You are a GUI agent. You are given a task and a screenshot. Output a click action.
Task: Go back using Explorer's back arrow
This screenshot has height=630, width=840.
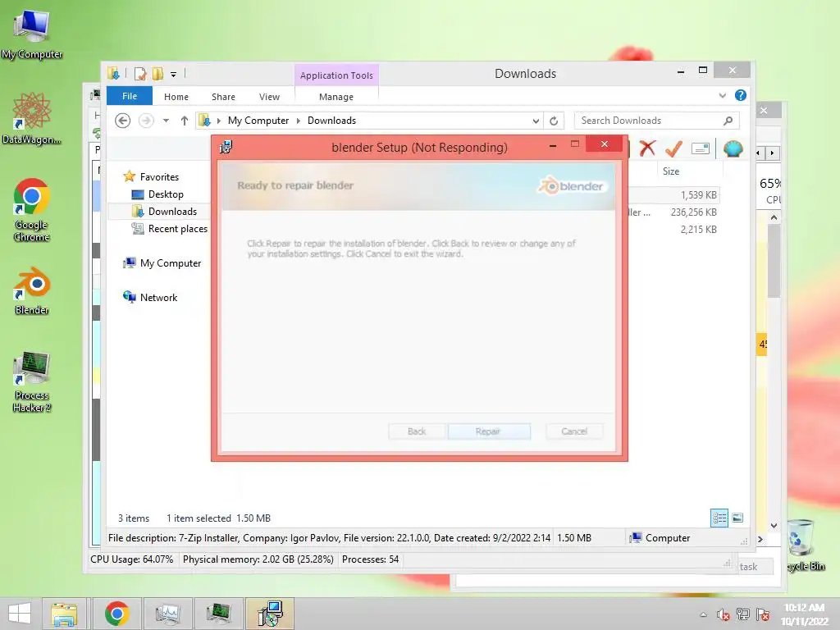[x=123, y=121]
